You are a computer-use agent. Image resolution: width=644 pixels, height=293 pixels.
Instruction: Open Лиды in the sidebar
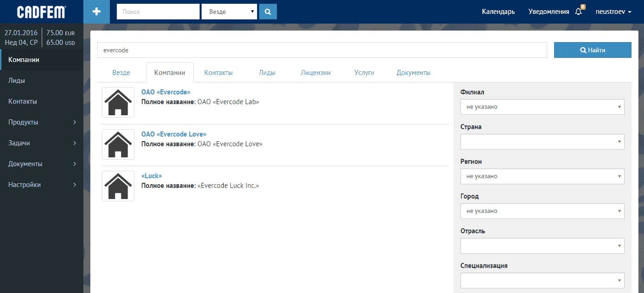point(42,81)
